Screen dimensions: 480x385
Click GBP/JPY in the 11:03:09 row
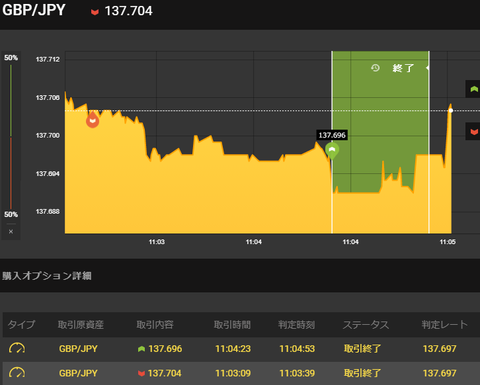tap(78, 373)
